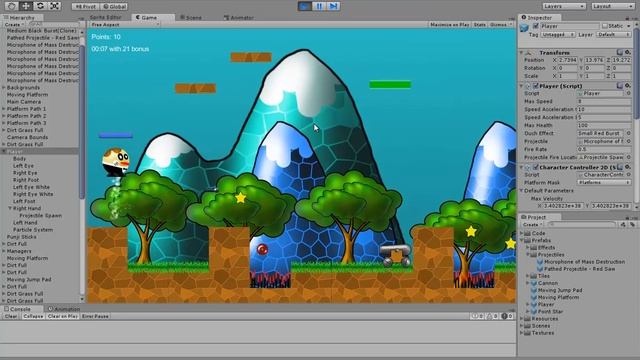Collapse Default Parameters foldout
640x360 pixels.
pos(521,191)
